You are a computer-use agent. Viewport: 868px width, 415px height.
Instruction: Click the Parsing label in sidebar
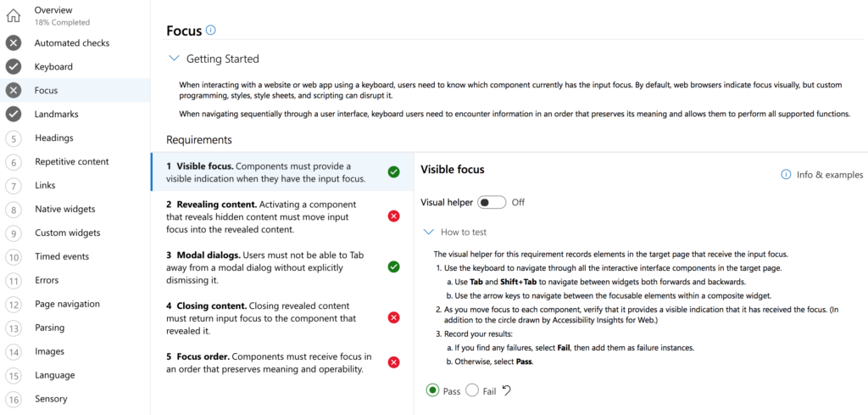pos(49,328)
